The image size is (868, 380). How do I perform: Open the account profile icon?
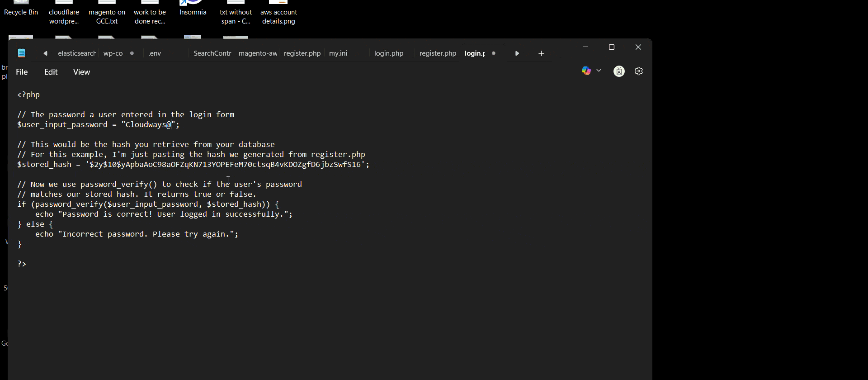(x=619, y=71)
